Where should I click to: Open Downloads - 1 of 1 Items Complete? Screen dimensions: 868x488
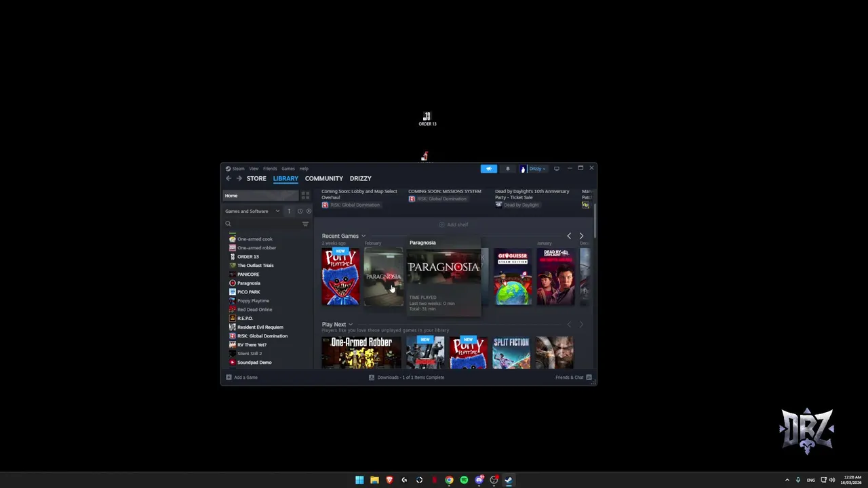click(411, 378)
